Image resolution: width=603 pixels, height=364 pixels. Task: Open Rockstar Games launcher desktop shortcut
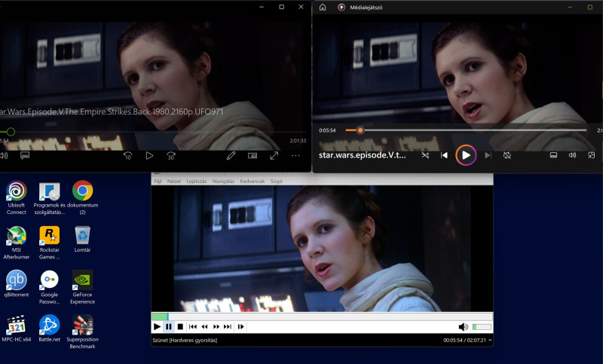[49, 243]
